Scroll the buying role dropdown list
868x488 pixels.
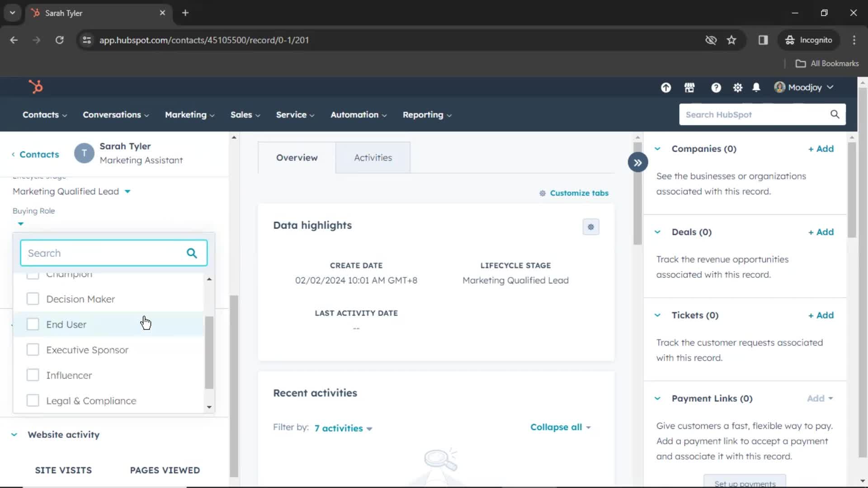pos(209,343)
